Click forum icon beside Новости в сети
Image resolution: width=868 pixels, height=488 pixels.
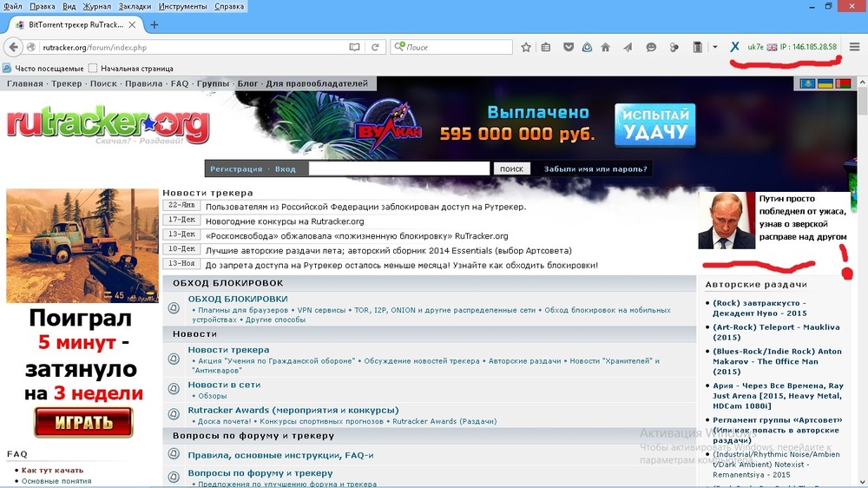click(x=174, y=389)
